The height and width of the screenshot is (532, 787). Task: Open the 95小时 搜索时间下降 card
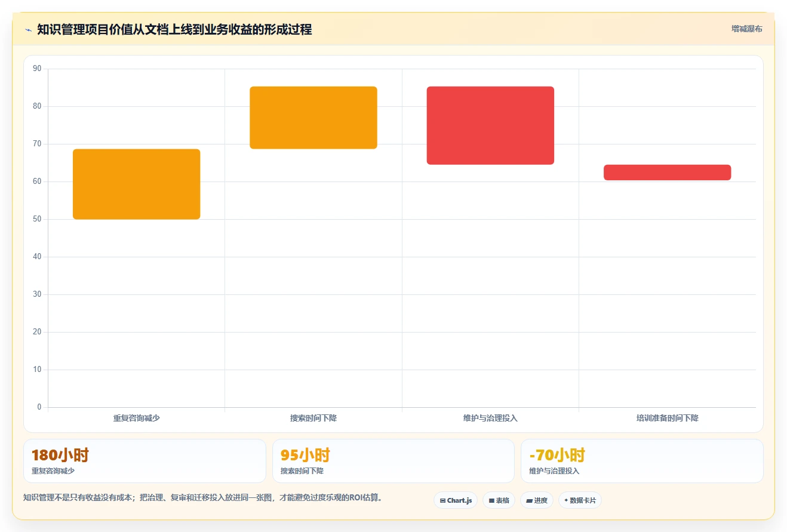[393, 461]
